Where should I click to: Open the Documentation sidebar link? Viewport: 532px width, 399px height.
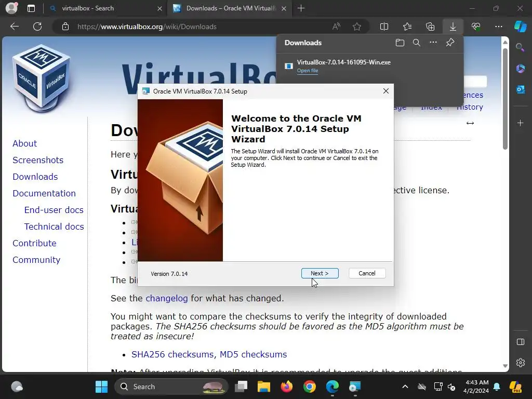(x=44, y=193)
